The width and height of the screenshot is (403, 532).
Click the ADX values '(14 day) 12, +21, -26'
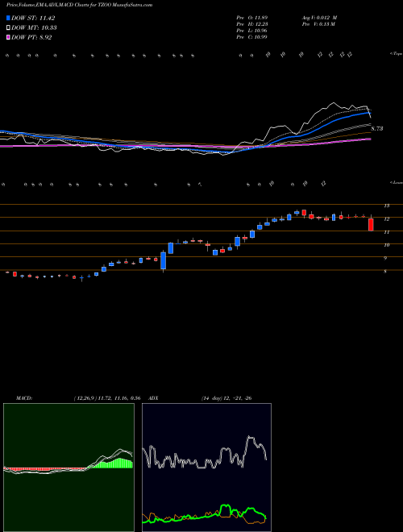point(226,398)
